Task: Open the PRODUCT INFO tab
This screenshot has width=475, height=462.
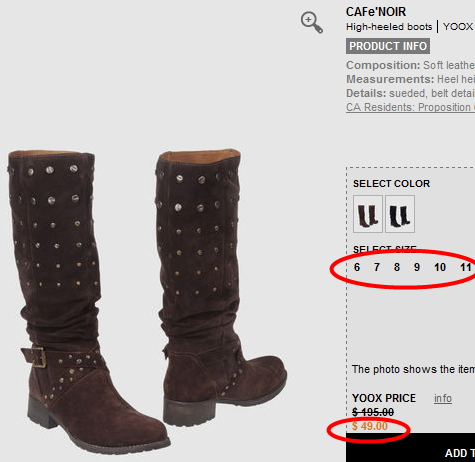Action: coord(388,46)
